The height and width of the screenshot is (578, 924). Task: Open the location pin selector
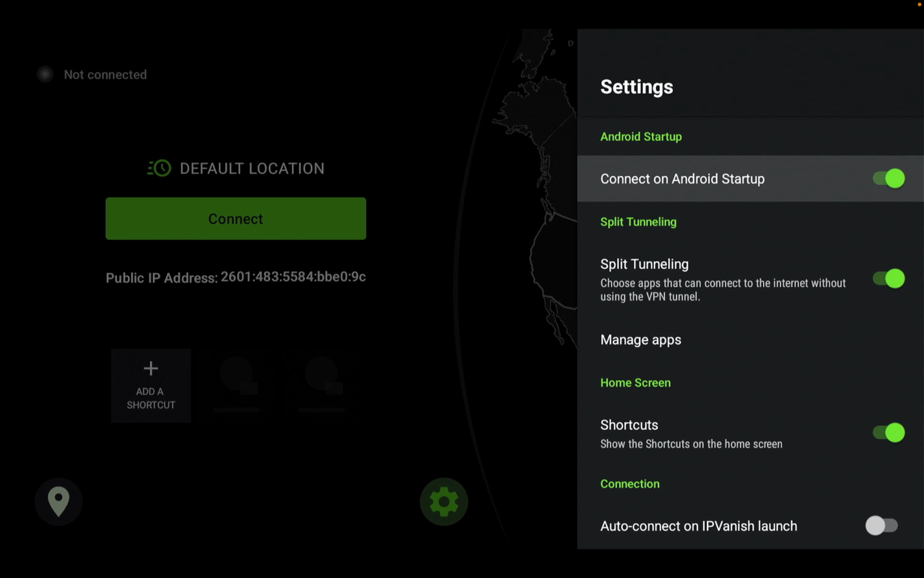(x=58, y=501)
